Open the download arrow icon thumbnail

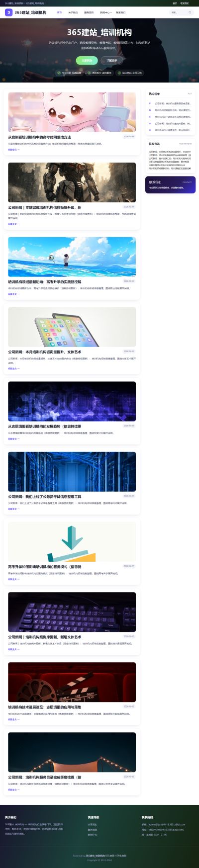72,542
